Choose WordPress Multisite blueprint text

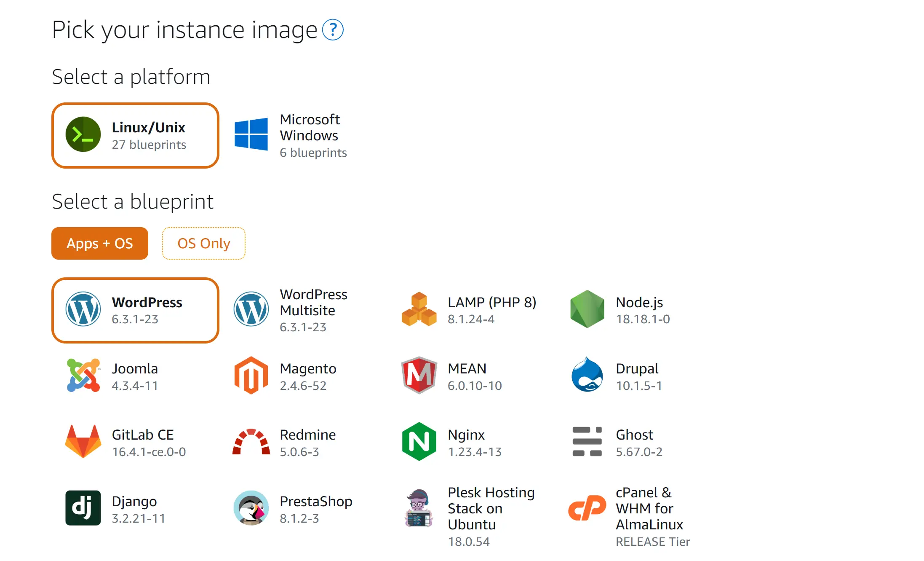[314, 302]
